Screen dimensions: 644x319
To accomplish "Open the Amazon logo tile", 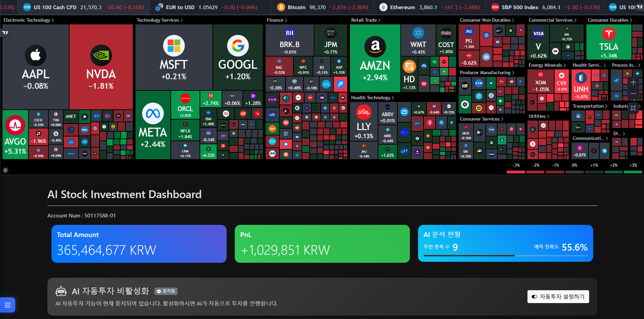I will click(x=375, y=46).
